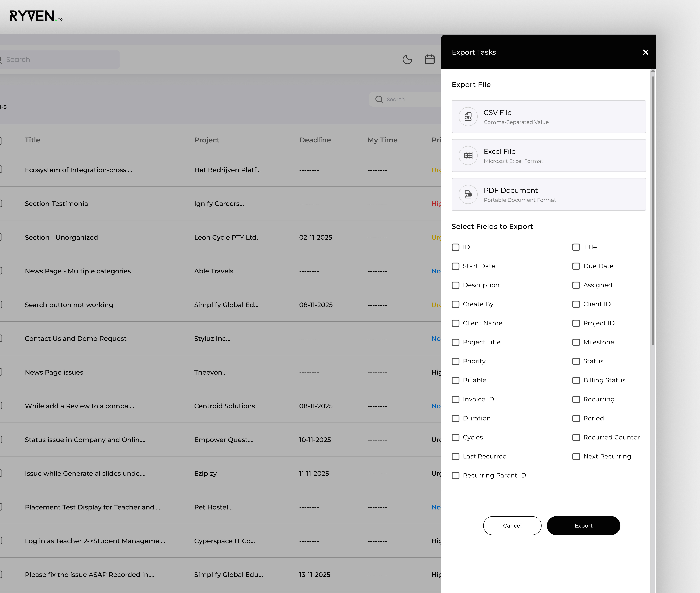
Task: Open the calendar icon in the header
Action: [x=429, y=59]
